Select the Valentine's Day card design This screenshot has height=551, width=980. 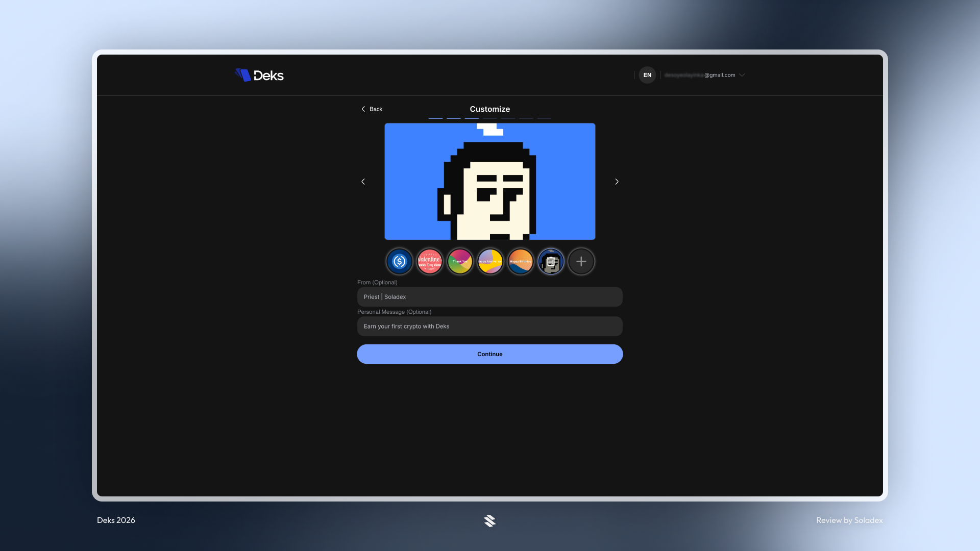[x=430, y=261]
